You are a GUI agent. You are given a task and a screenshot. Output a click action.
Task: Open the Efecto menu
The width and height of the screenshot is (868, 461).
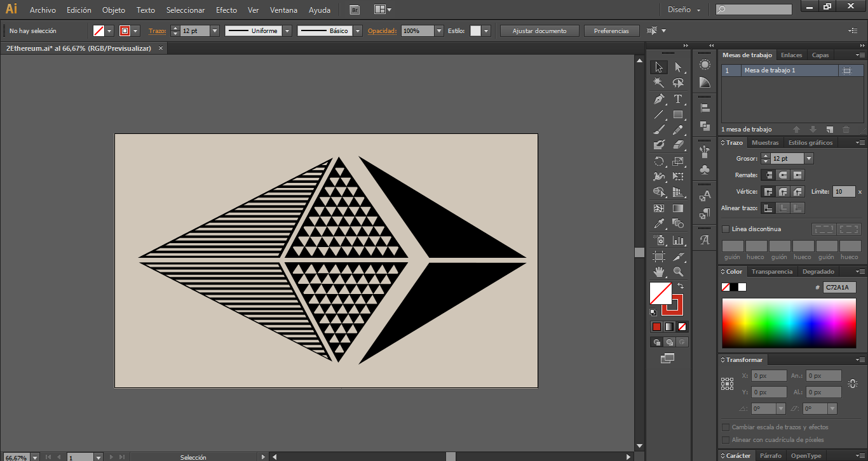click(x=226, y=10)
